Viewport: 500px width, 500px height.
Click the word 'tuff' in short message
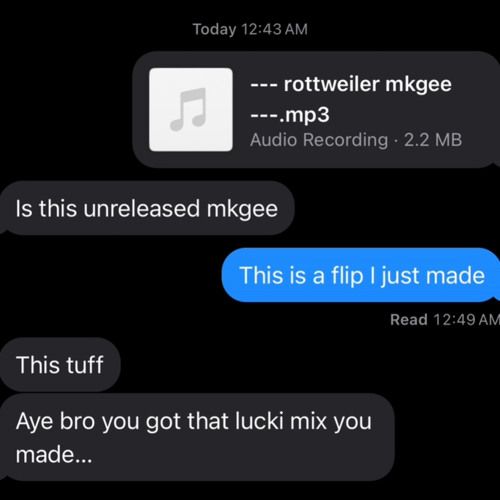(85, 365)
